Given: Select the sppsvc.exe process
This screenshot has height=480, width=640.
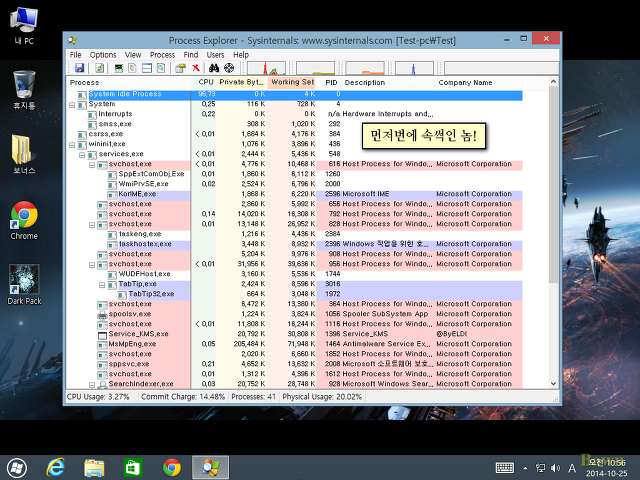Looking at the screenshot, I should tap(294, 364).
